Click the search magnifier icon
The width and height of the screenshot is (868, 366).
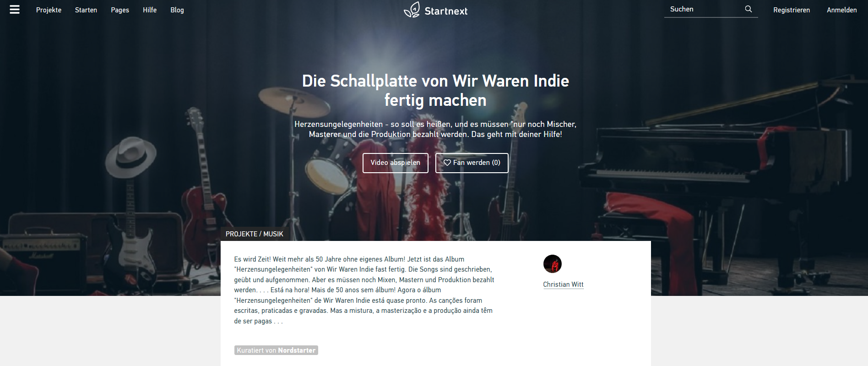point(749,9)
